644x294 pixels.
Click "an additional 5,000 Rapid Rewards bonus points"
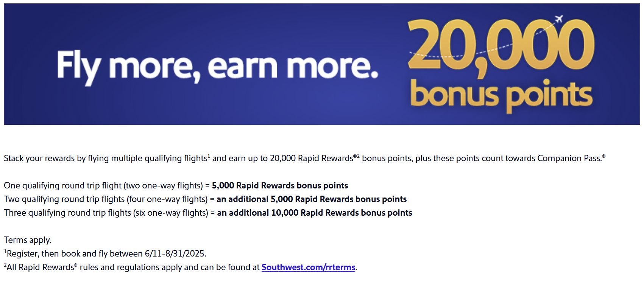pos(312,199)
